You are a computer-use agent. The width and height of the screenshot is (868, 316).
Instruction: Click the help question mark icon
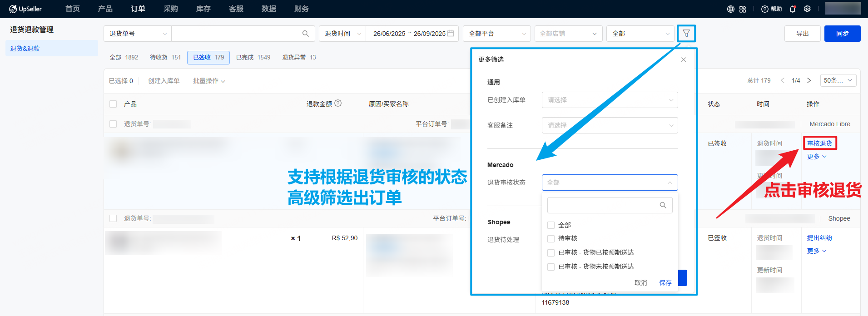point(765,9)
